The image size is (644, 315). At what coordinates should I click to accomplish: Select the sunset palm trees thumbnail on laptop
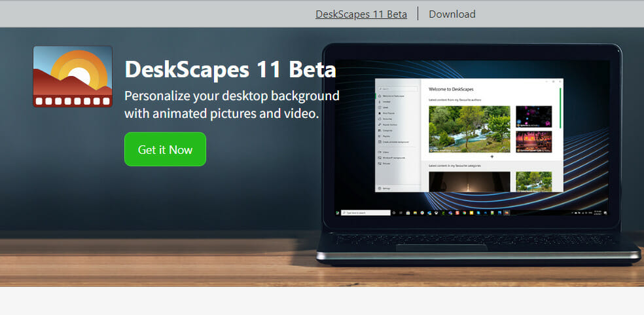[x=534, y=142]
